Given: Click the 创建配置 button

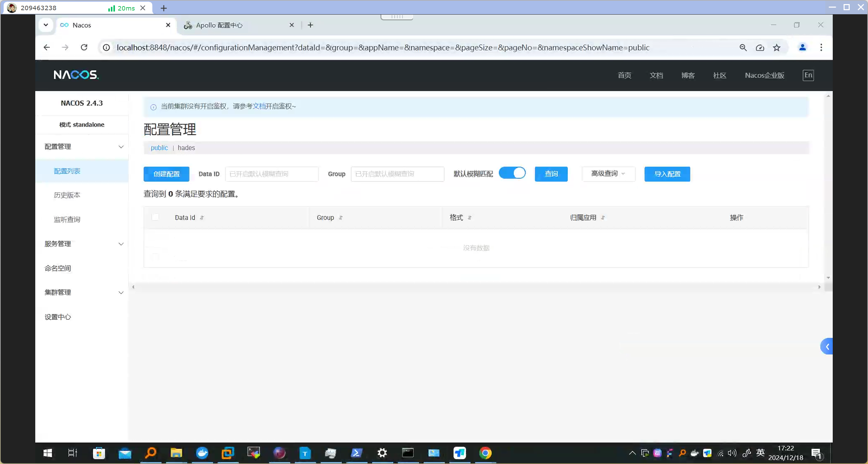Looking at the screenshot, I should pos(166,174).
